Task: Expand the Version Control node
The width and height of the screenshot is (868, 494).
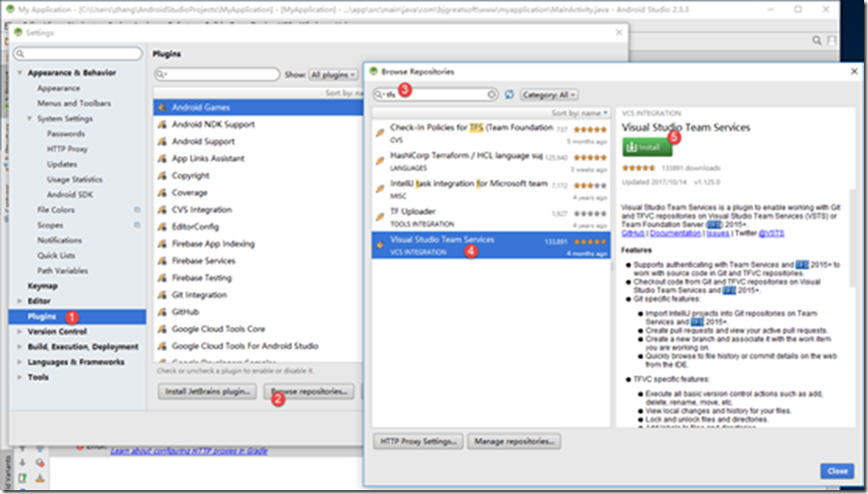Action: coord(20,332)
